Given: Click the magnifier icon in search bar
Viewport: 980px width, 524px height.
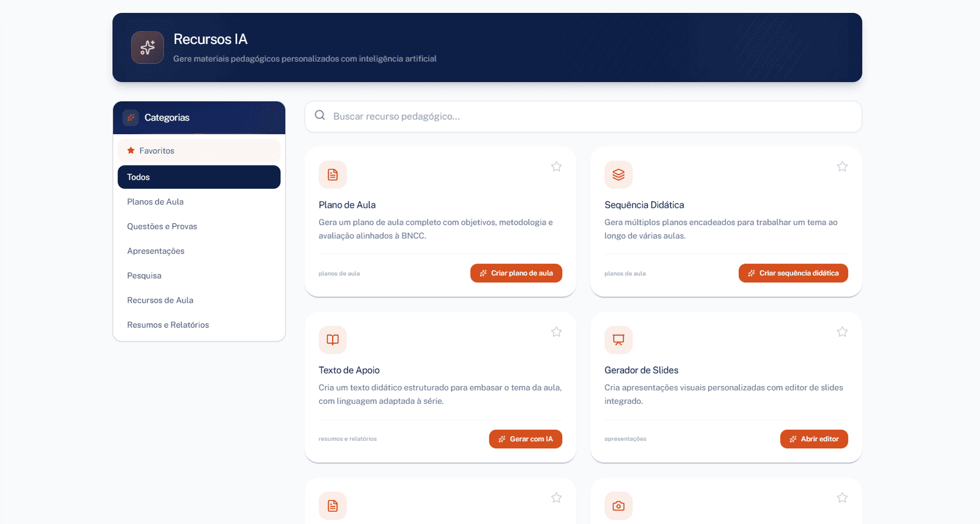Looking at the screenshot, I should pos(320,115).
